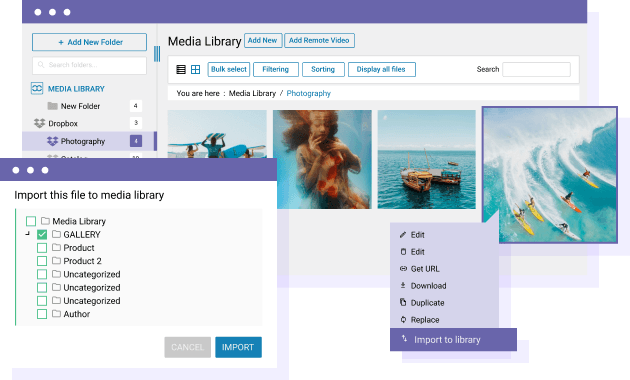Switch to grid view icon
630x380 pixels.
(195, 69)
